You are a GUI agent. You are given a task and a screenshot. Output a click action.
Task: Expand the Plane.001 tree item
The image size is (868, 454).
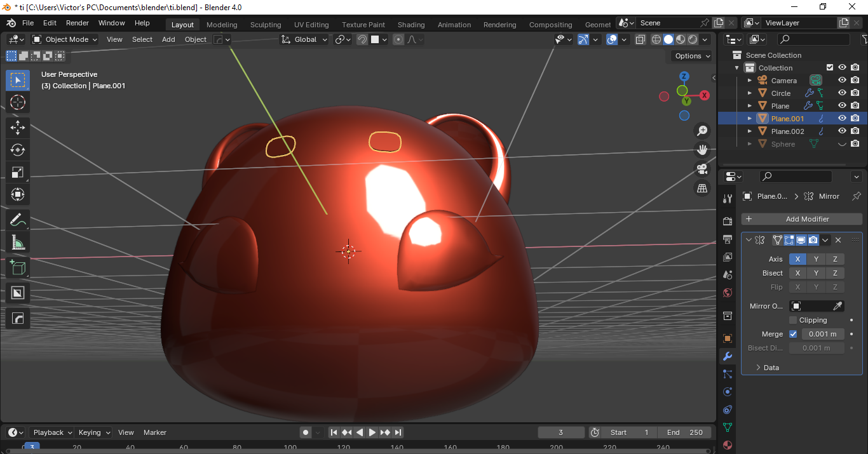pos(750,119)
